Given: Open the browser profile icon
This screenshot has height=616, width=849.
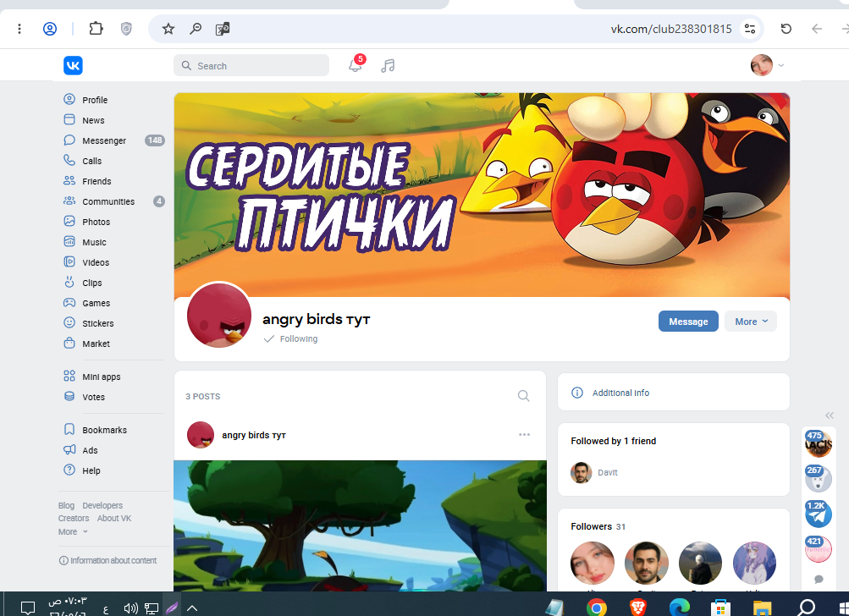Looking at the screenshot, I should [x=50, y=29].
